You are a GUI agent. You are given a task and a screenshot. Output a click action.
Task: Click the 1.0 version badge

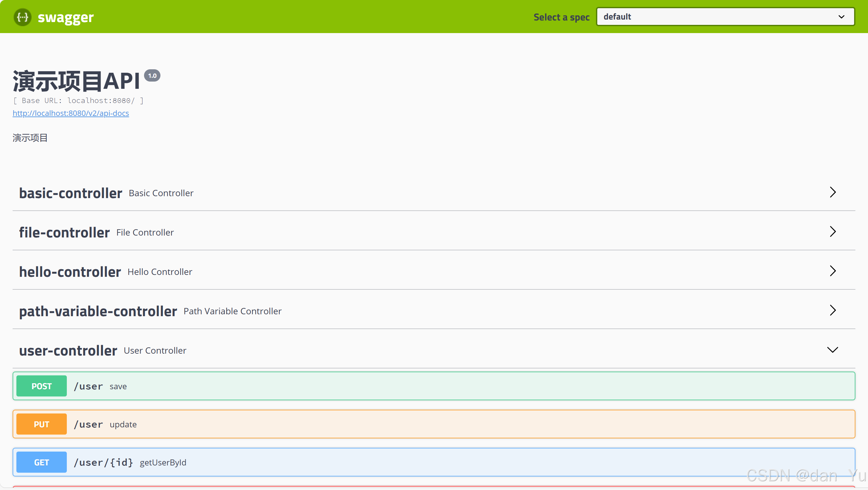152,75
